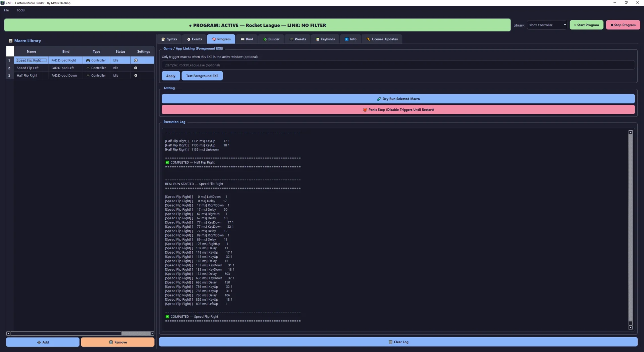The width and height of the screenshot is (644, 352).
Task: Switch to the Syntax tab
Action: coord(169,39)
